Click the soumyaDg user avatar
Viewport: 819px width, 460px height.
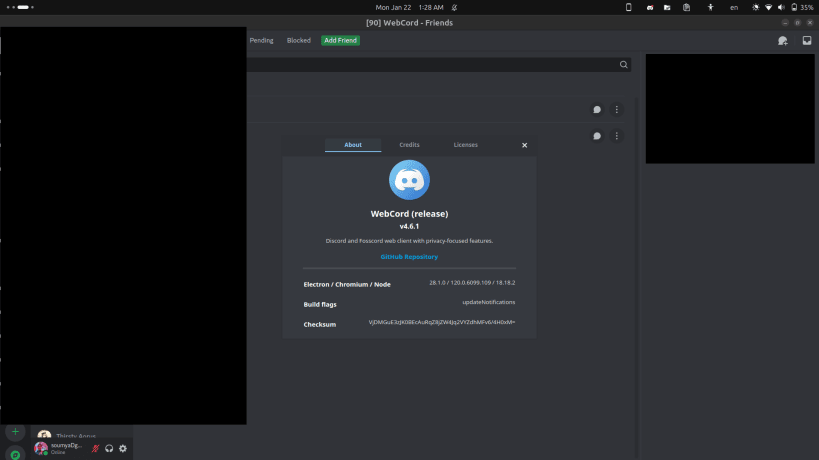41,448
